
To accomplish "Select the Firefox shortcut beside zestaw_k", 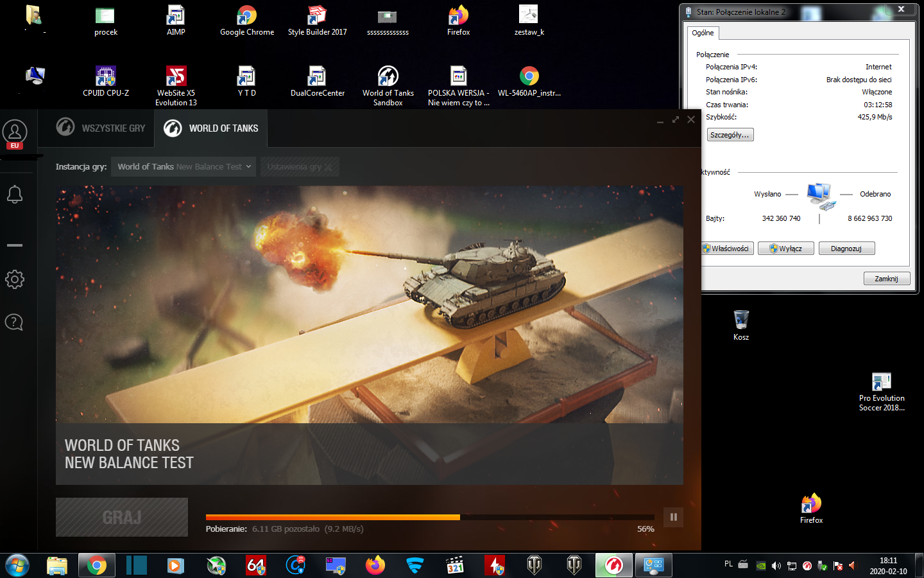I will coord(458,21).
